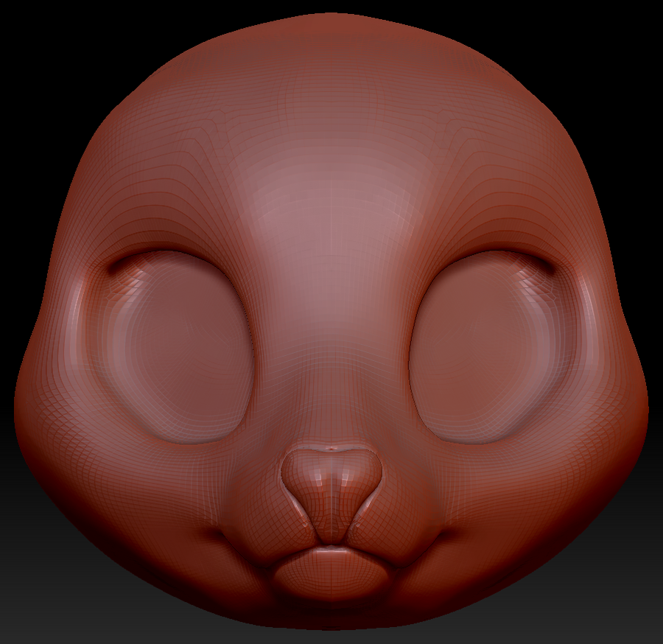The image size is (663, 644).
Task: Click the top of the head
Action: click(x=331, y=29)
